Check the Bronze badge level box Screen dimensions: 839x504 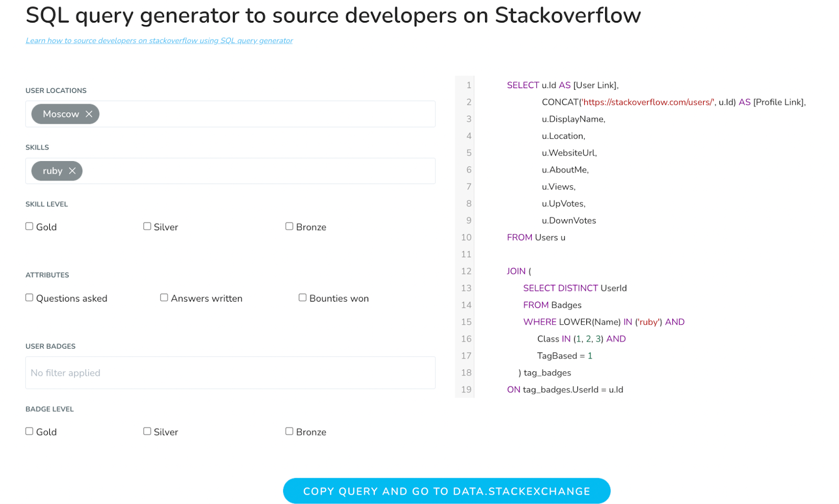click(x=289, y=432)
